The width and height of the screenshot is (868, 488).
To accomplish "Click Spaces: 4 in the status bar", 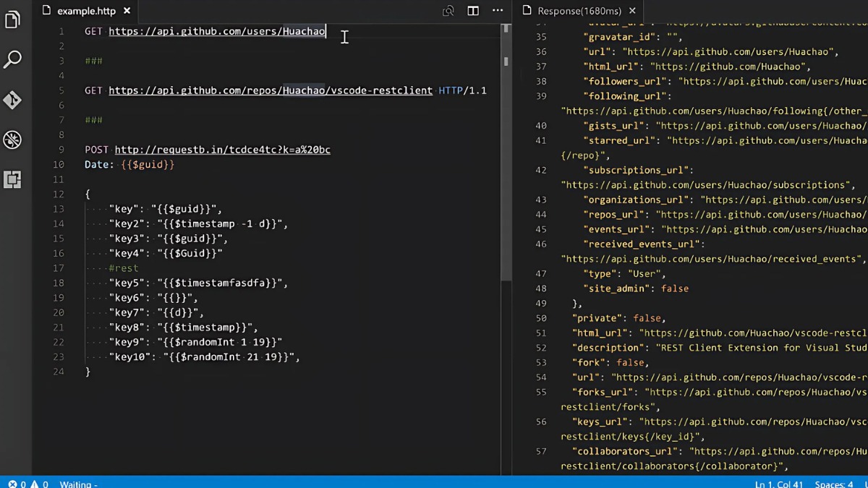I will (x=833, y=484).
